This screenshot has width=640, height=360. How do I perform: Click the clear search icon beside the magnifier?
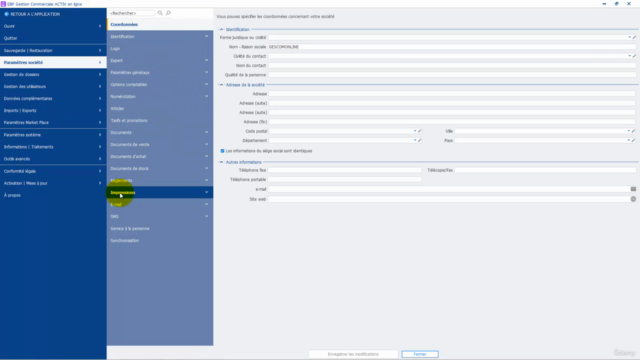(168, 13)
